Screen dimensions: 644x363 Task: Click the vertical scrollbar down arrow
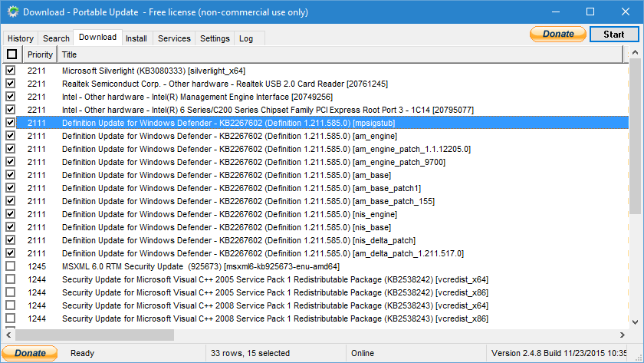(x=636, y=321)
